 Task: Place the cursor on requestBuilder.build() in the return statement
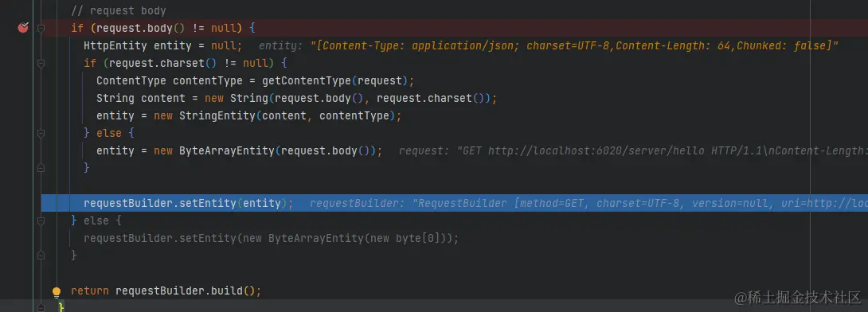click(x=185, y=291)
